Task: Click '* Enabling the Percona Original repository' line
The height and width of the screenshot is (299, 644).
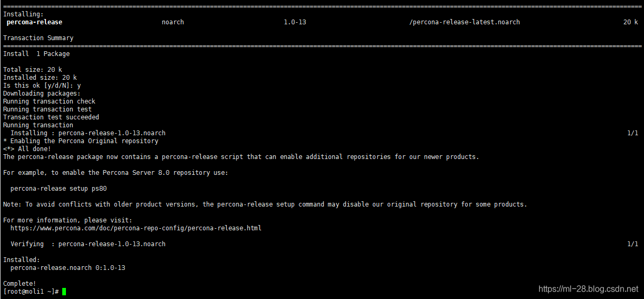Action: 81,141
